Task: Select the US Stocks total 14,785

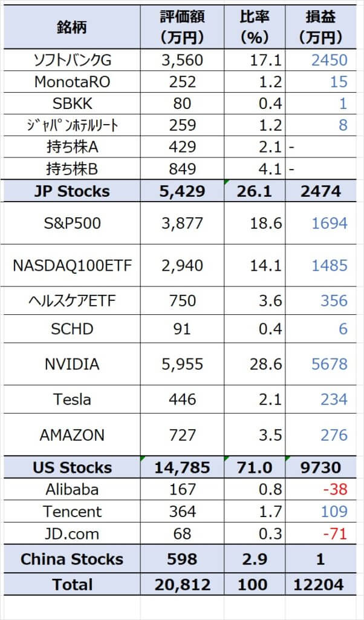Action: pos(182,467)
